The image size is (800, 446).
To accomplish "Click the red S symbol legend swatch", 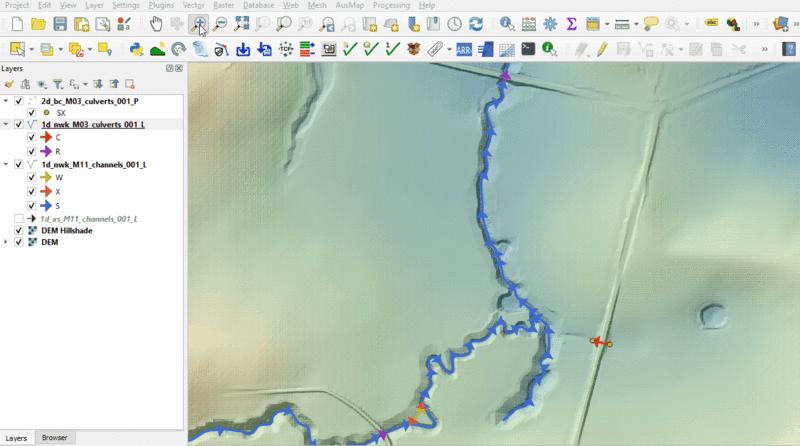I will point(45,205).
